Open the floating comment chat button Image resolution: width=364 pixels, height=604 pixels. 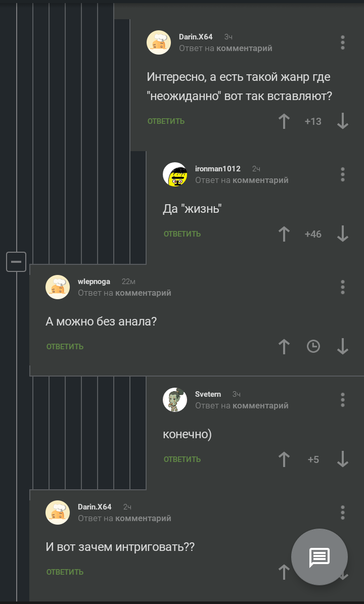(320, 557)
